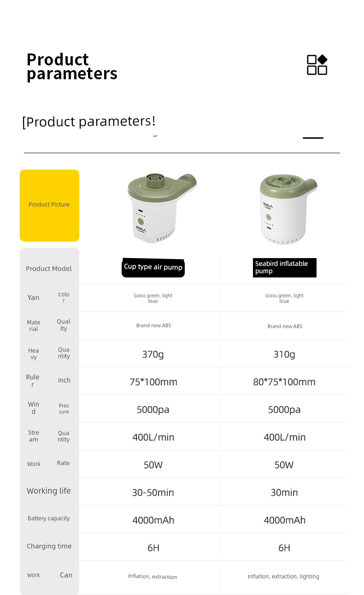The height and width of the screenshot is (595, 364).
Task: Select the Working life row header
Action: [49, 491]
